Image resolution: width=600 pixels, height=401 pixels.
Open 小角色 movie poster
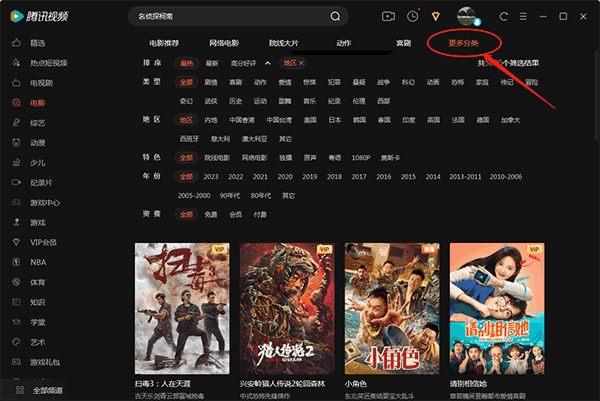pyautogui.click(x=392, y=308)
